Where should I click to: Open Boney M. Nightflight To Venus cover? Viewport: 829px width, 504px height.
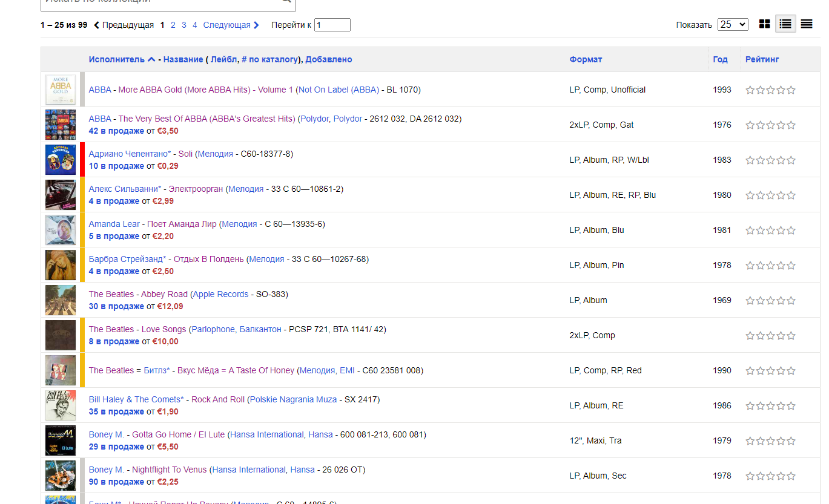pos(61,476)
